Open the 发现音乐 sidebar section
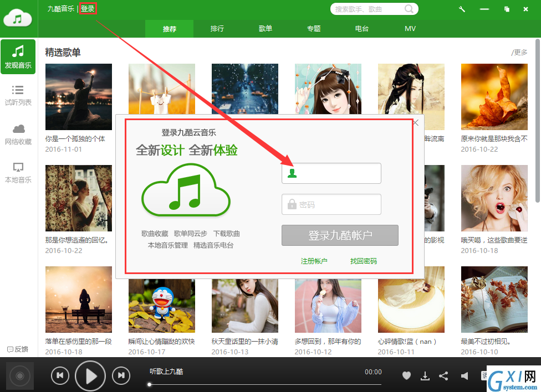 coord(18,56)
